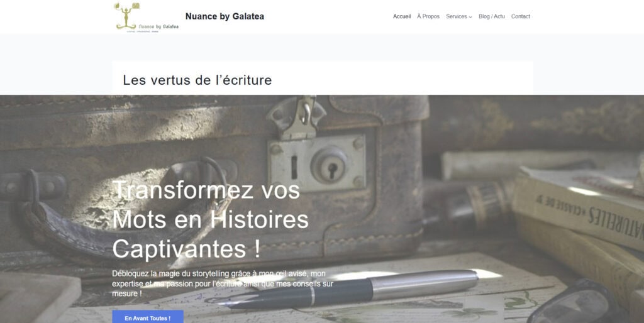Open the Blog / Actu page

click(x=492, y=16)
